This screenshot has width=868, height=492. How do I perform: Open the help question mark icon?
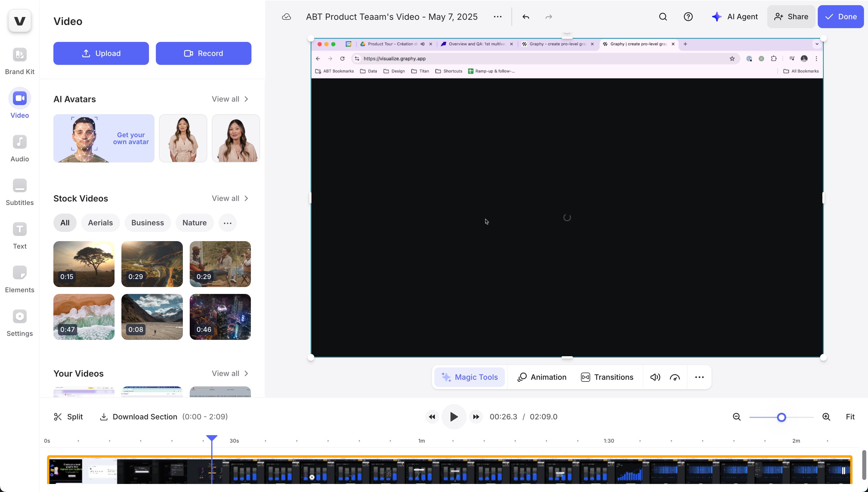[688, 17]
